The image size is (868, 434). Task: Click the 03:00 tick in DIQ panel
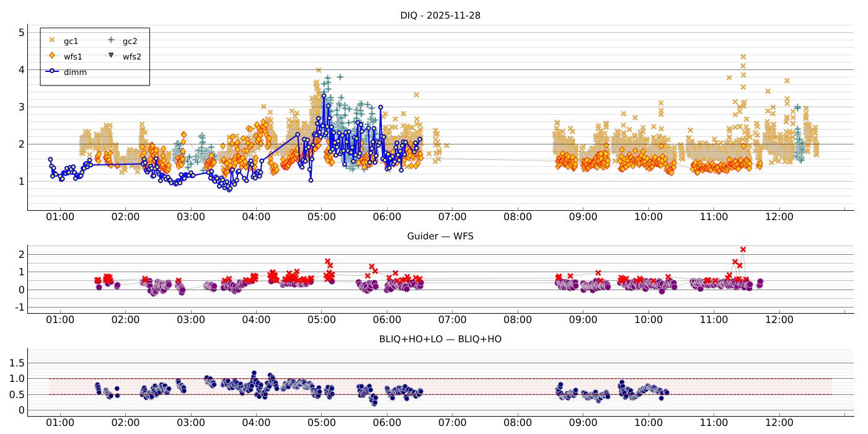click(191, 217)
